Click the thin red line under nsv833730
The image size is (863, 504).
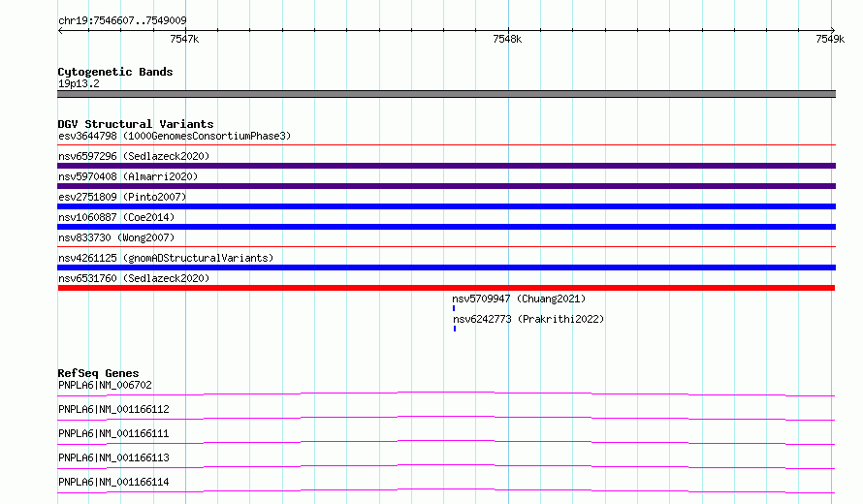446,246
